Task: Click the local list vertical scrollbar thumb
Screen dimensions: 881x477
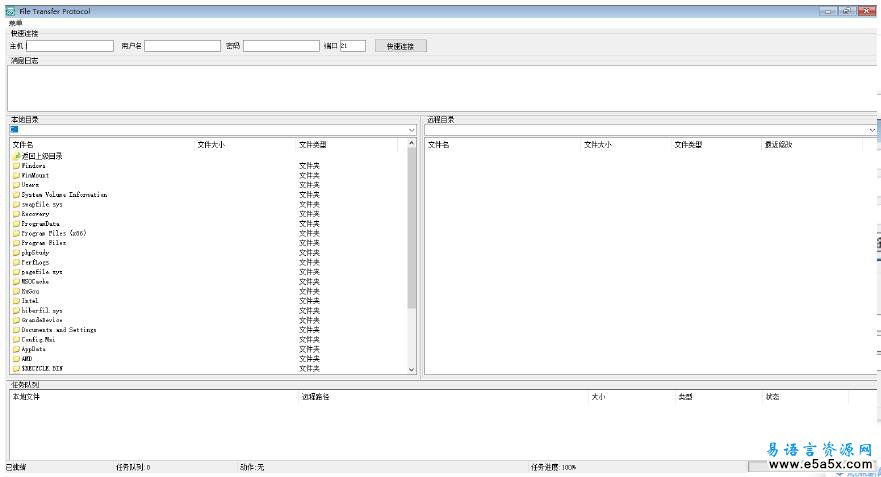Action: pos(412,228)
